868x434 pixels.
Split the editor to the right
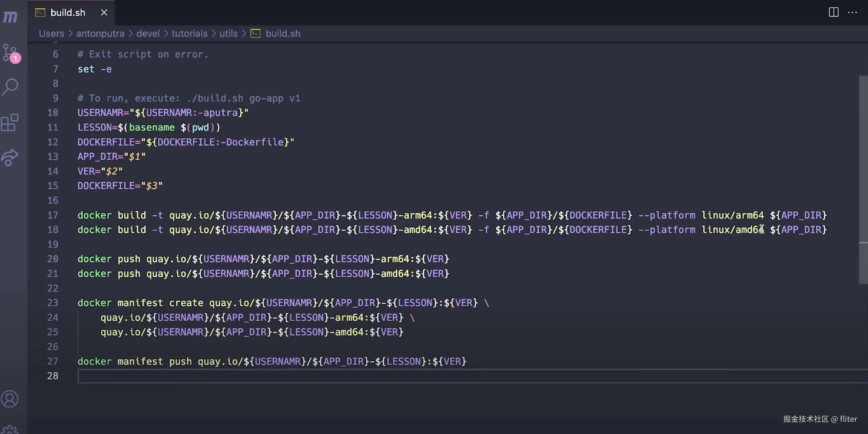pos(833,12)
